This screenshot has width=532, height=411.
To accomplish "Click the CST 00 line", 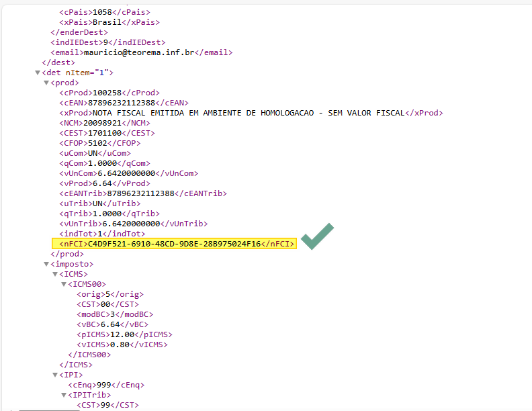I will [107, 304].
